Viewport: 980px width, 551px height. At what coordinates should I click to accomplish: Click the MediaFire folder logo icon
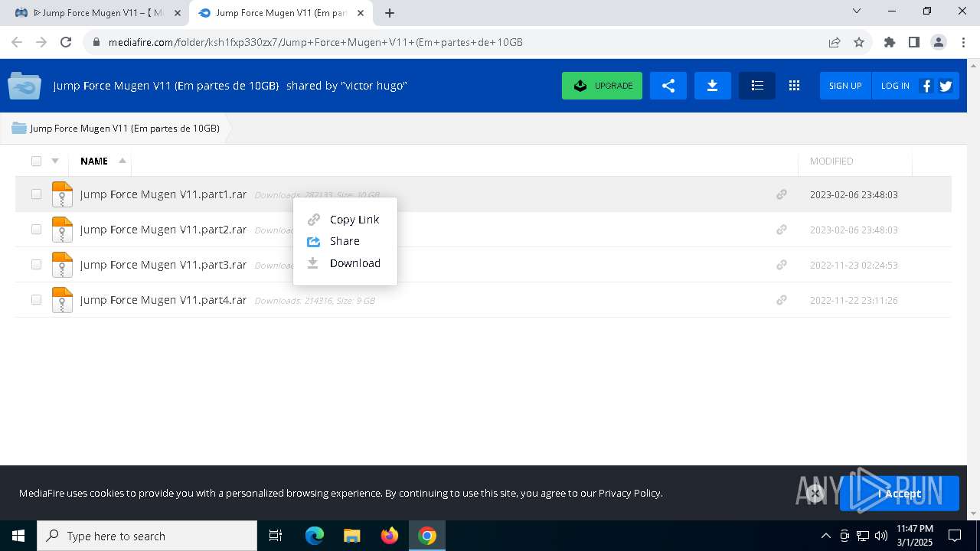(24, 86)
